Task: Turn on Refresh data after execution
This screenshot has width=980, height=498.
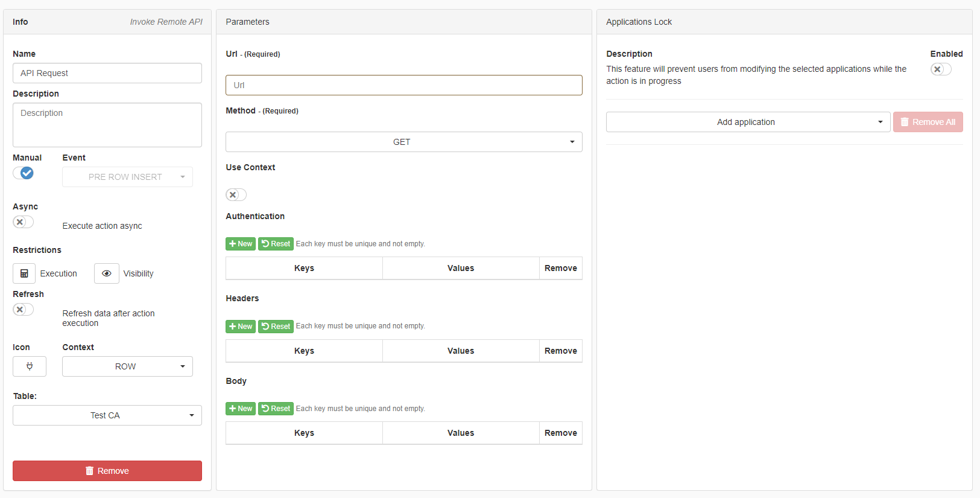Action: click(x=23, y=310)
